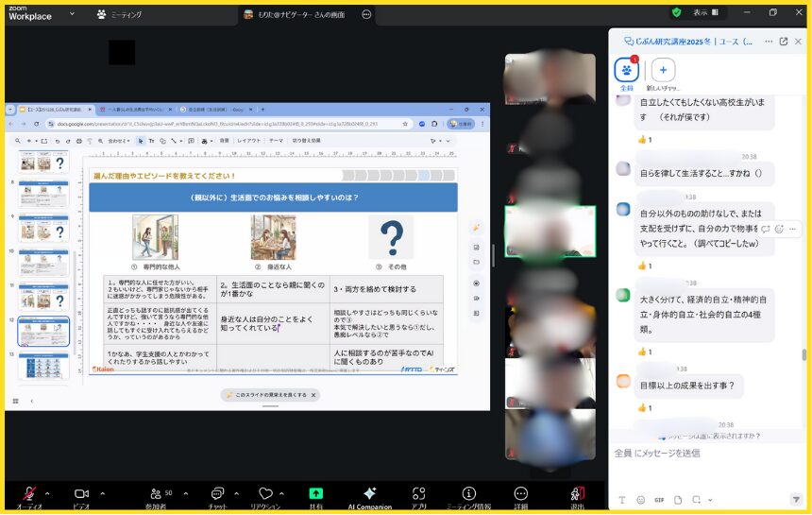Expand the audio options arrow next to オーディオ

[47, 493]
